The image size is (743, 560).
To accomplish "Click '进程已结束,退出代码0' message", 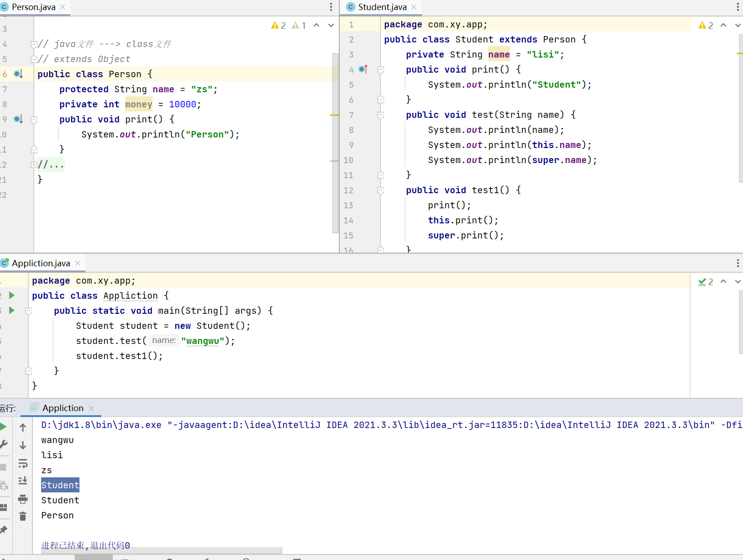I will pyautogui.click(x=85, y=545).
